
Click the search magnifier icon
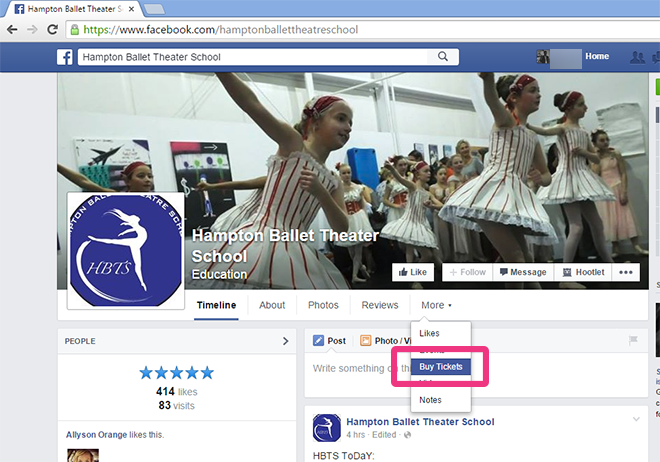443,56
